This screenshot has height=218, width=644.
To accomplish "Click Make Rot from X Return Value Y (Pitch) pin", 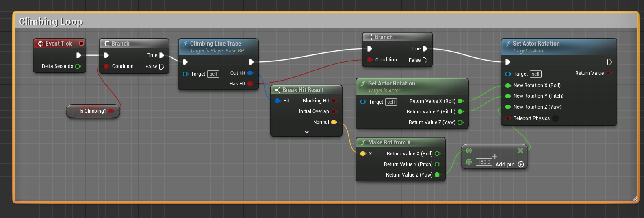I will 438,164.
